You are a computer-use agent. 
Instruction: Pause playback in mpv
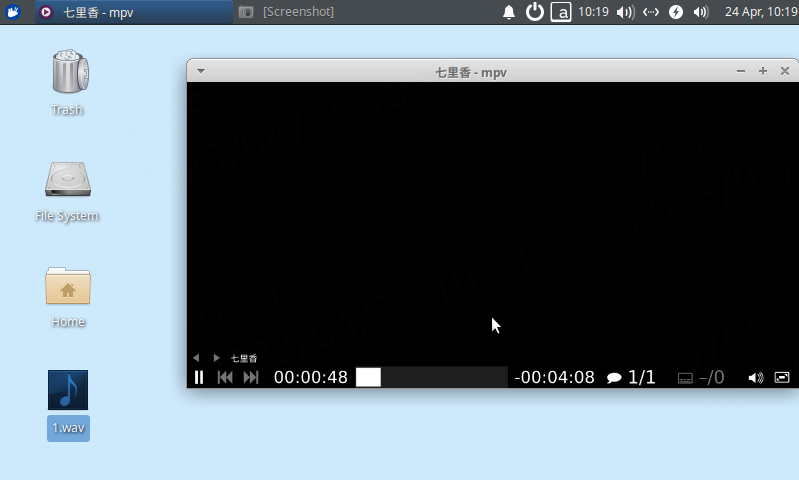[199, 377]
